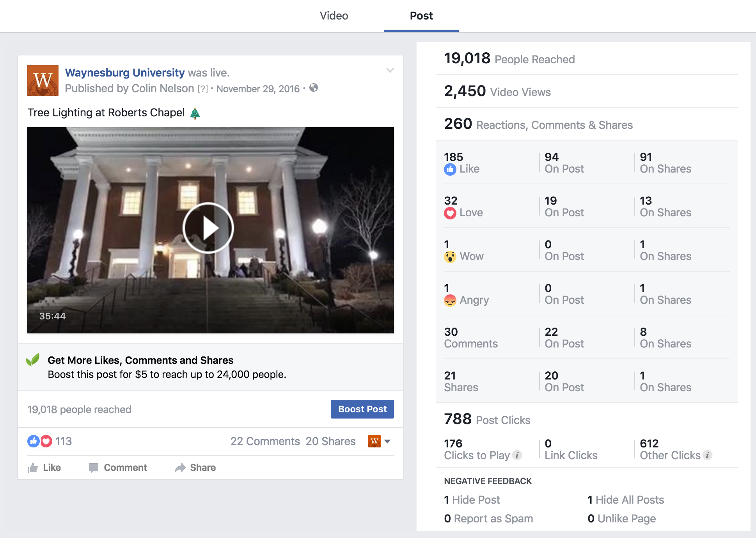756x538 pixels.
Task: Click the 21 Shares stat
Action: pyautogui.click(x=461, y=381)
